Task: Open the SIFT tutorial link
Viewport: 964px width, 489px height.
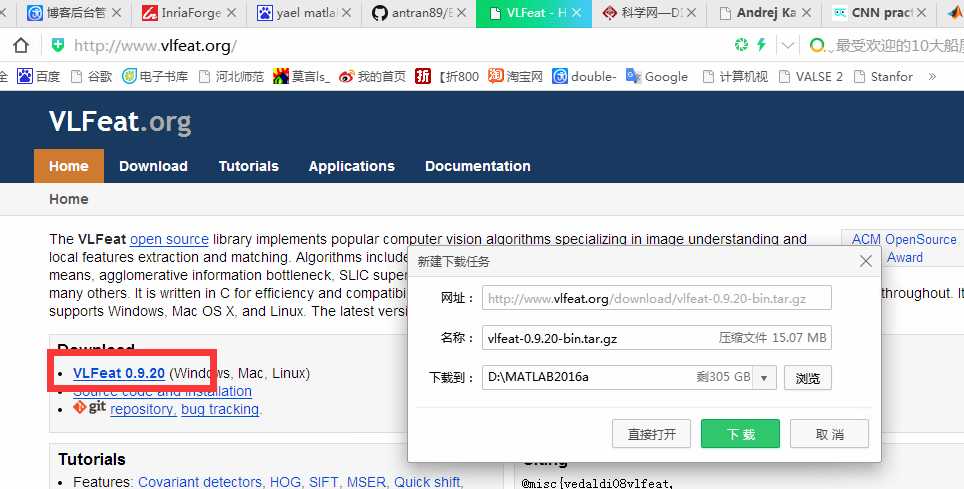Action: [323, 482]
